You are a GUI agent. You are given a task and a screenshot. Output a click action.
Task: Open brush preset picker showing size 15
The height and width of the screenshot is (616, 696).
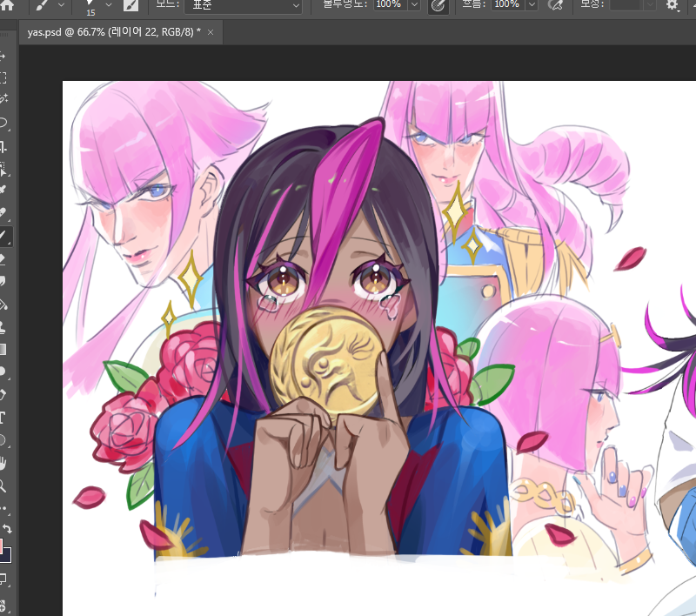[x=91, y=7]
